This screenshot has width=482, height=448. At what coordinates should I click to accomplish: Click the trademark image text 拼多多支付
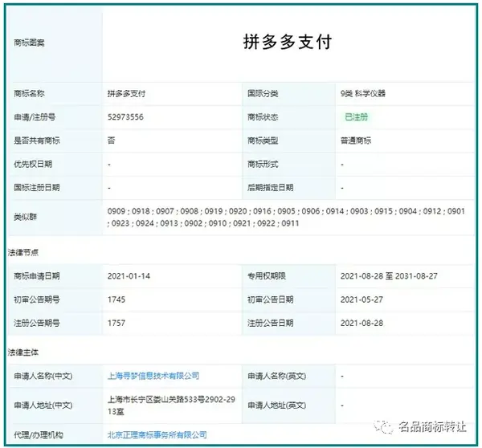(x=288, y=42)
